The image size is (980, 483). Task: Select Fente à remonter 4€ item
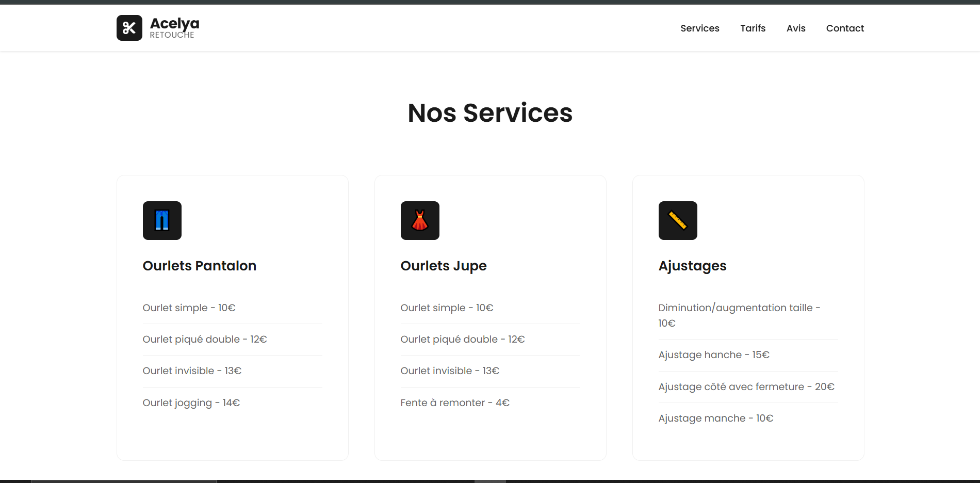[454, 403]
